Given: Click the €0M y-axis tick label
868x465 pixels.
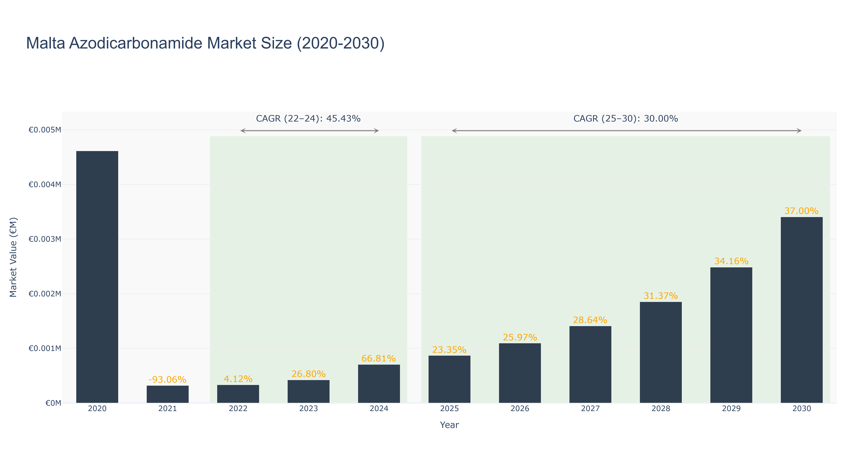Looking at the screenshot, I should (x=53, y=403).
